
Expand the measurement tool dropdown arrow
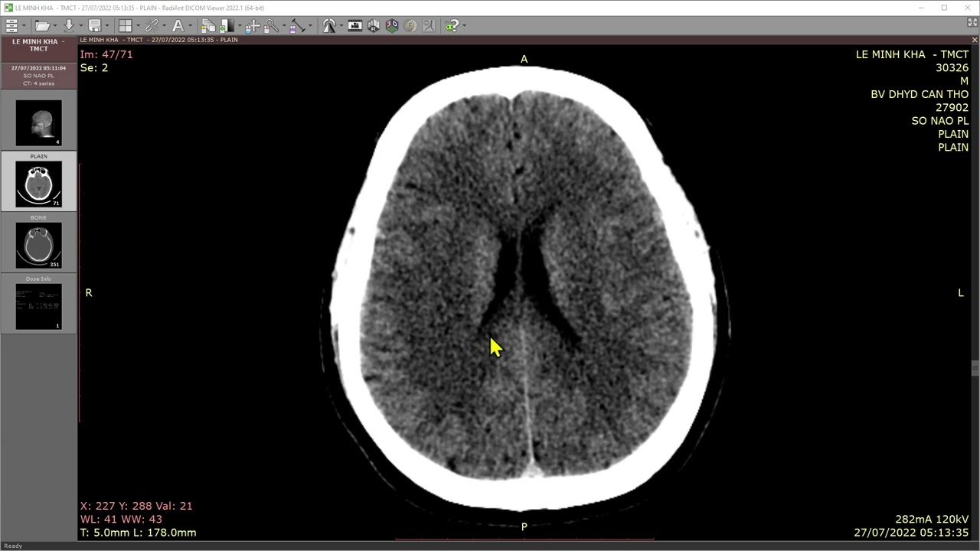tap(310, 26)
